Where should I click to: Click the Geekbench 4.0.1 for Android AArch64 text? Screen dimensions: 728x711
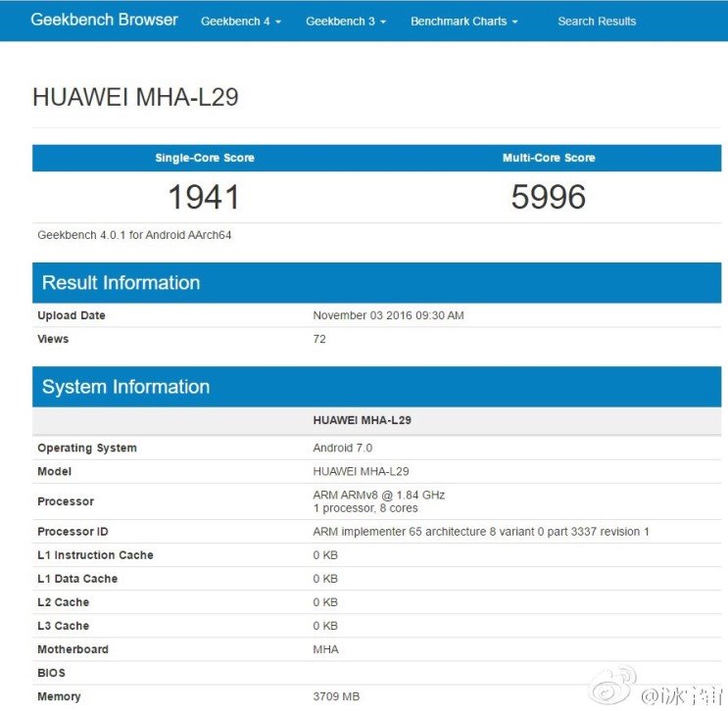(x=134, y=235)
